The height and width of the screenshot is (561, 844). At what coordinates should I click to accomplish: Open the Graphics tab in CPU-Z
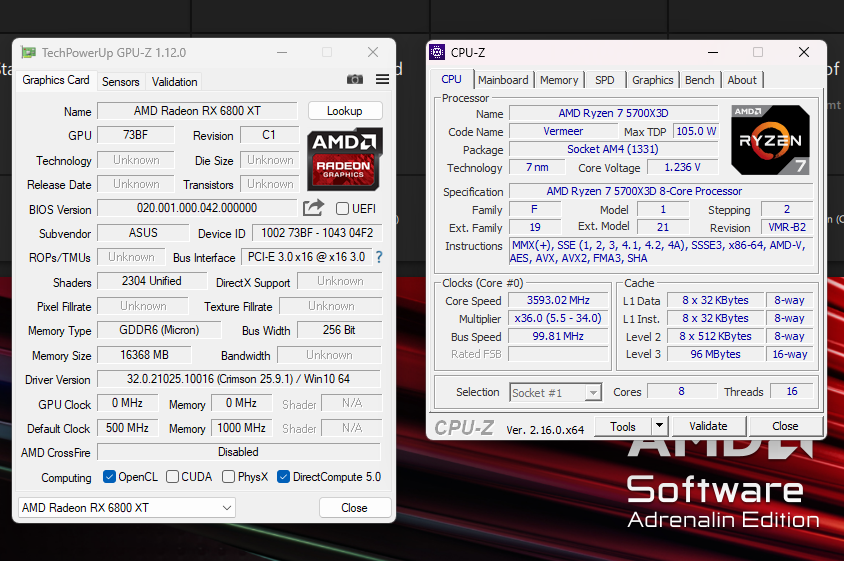pyautogui.click(x=652, y=80)
